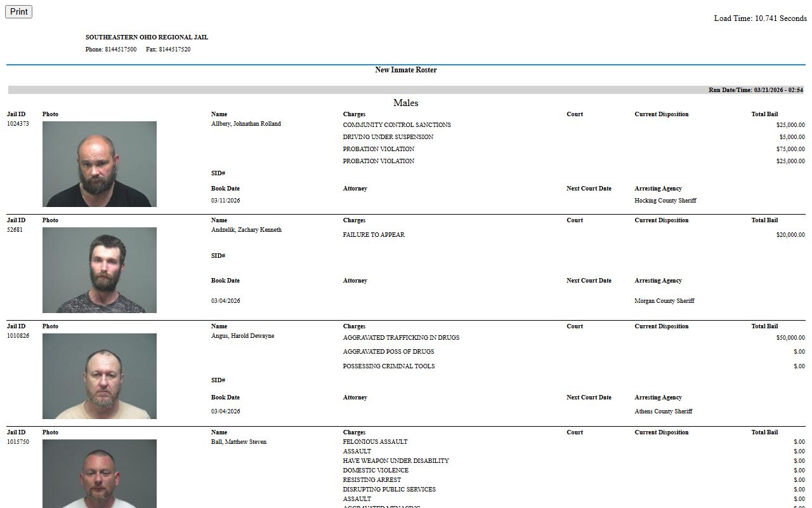
Task: Open the photo for Jail ID 1010826
Action: 100,376
